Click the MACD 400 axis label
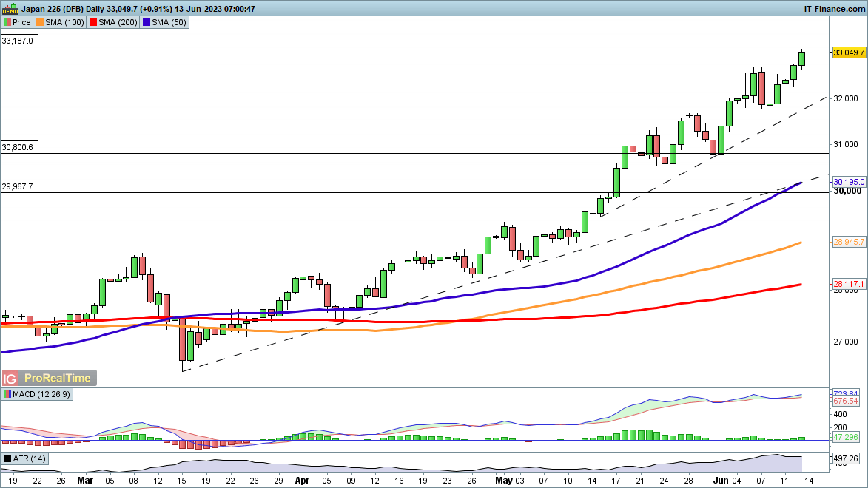868x488 pixels. [x=840, y=414]
